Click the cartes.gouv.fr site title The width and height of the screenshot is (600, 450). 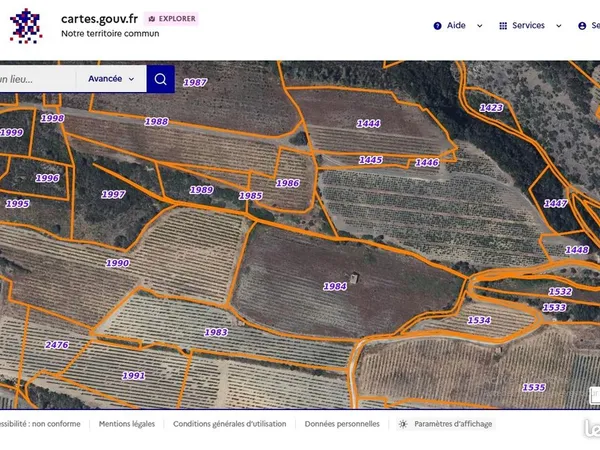pyautogui.click(x=99, y=19)
